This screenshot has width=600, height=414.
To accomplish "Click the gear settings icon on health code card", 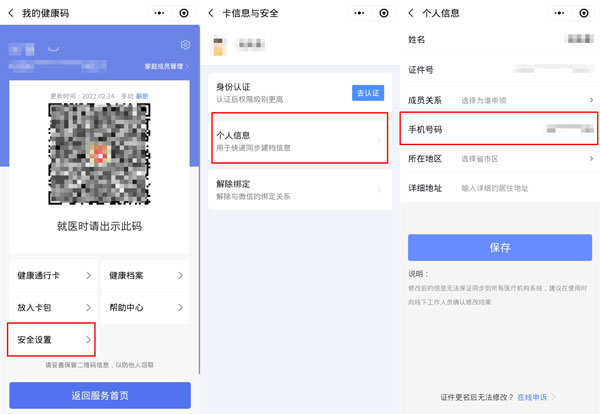I will click(185, 45).
